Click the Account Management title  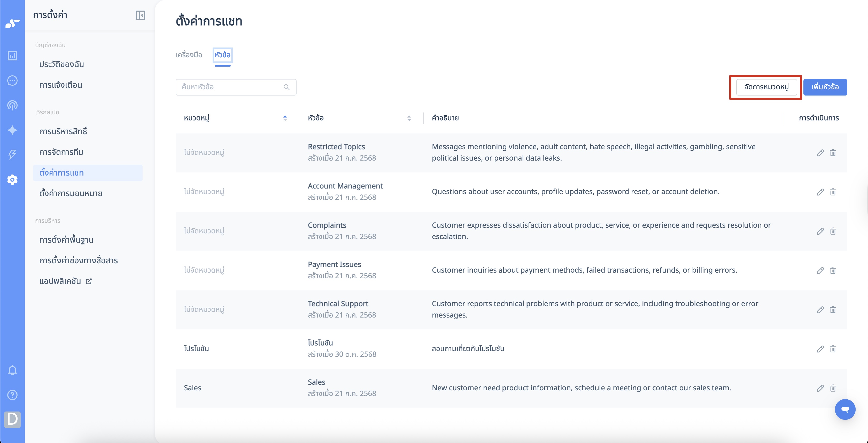(x=345, y=186)
